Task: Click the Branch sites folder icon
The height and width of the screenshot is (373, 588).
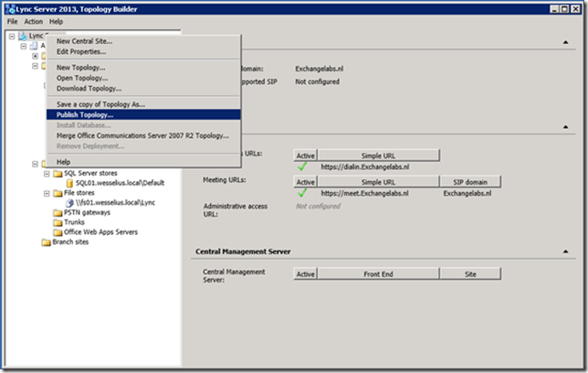Action: [x=46, y=243]
